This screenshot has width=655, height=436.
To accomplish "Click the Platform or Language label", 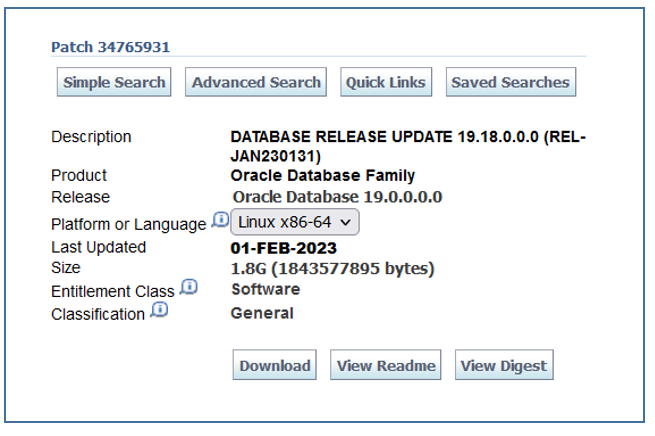I will (x=129, y=225).
